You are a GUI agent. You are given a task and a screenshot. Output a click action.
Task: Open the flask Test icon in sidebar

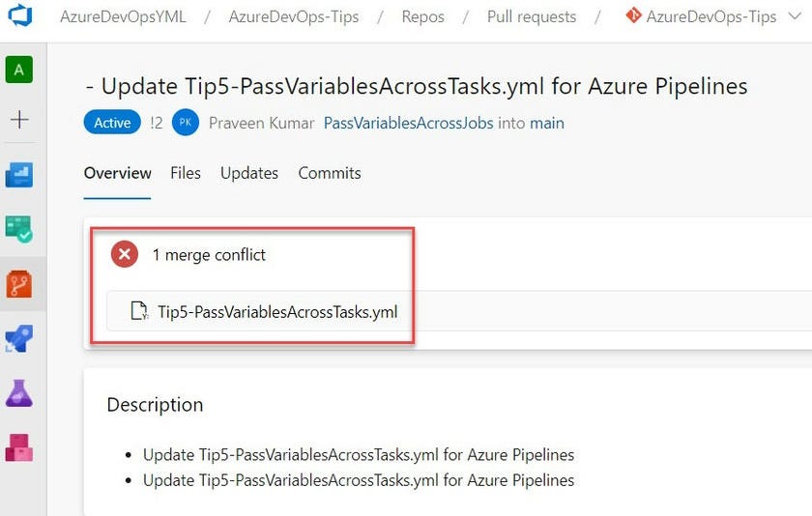click(x=19, y=392)
